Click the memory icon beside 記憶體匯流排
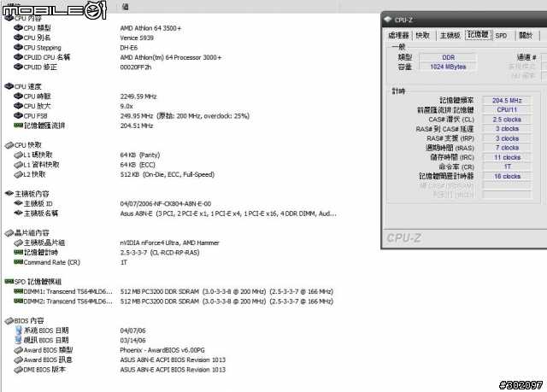 [18, 126]
